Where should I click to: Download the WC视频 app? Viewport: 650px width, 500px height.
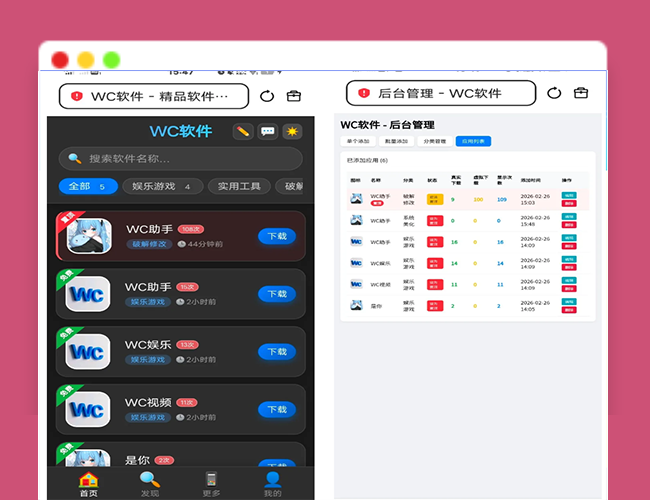pos(277,410)
